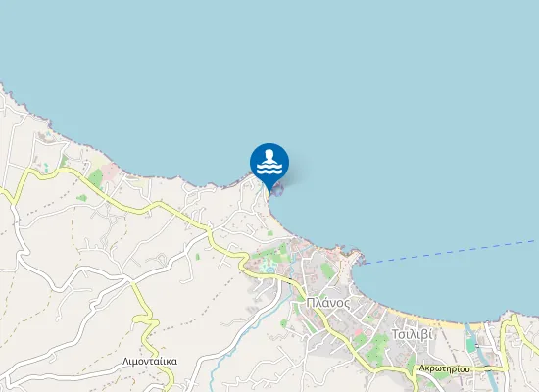Click the Λιμονταίικα village label
The height and width of the screenshot is (392, 539).
150,362
